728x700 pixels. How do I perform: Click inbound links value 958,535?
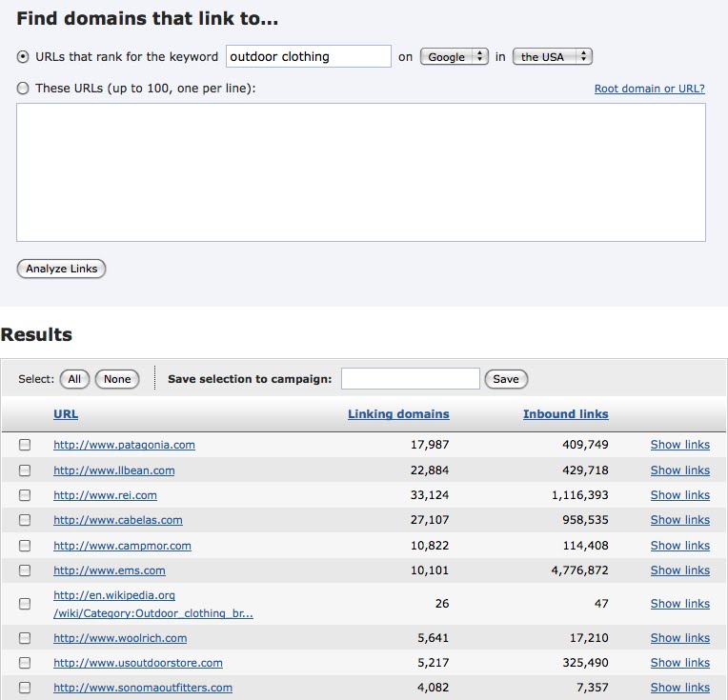click(585, 520)
